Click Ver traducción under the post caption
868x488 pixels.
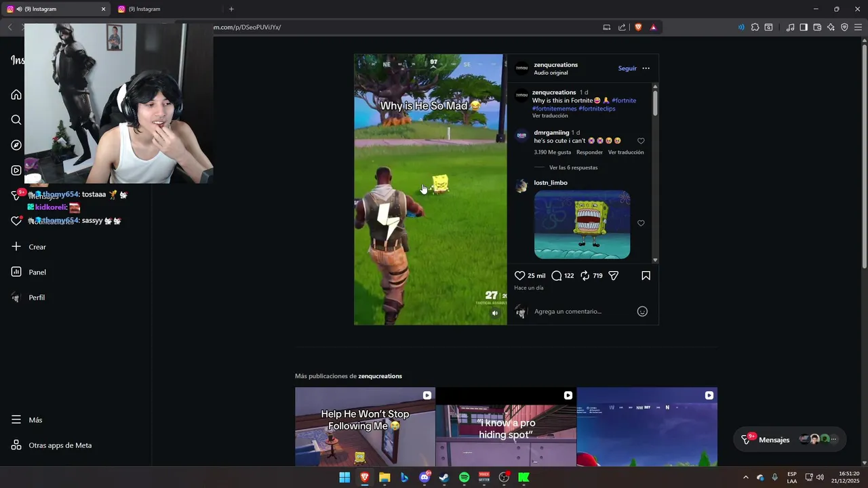[550, 116]
